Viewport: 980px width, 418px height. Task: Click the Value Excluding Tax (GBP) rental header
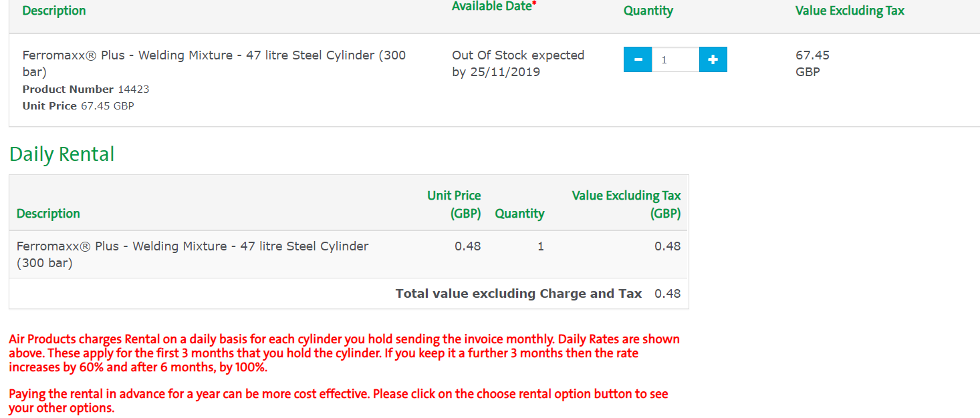pos(626,204)
